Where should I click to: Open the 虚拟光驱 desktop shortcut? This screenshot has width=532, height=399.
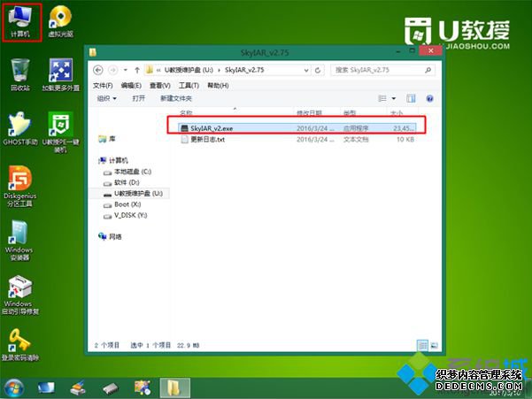(60, 22)
